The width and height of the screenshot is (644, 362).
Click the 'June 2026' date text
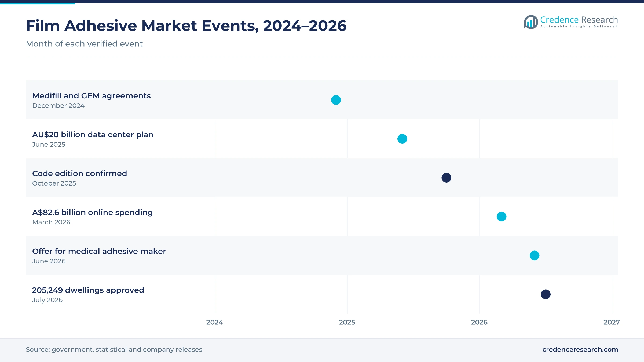point(49,261)
